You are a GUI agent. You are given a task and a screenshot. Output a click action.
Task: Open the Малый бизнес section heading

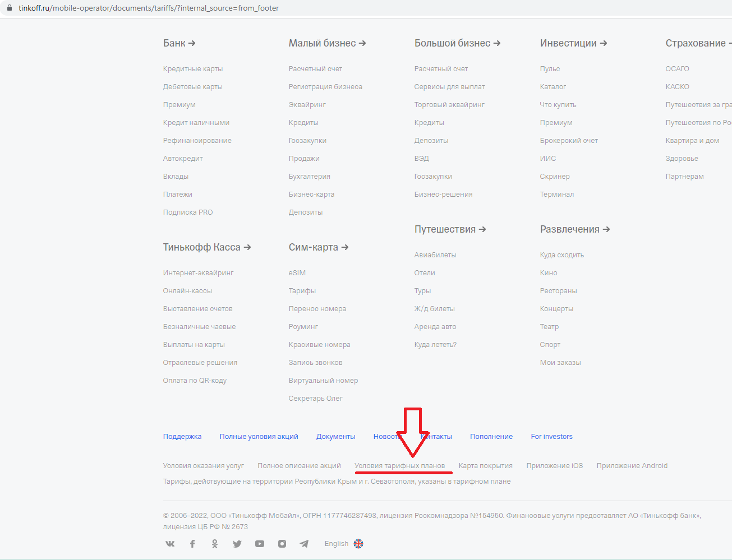(x=328, y=43)
